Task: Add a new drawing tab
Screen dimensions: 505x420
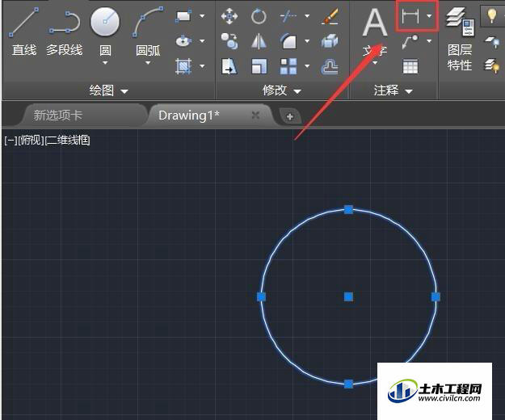Action: coord(289,116)
